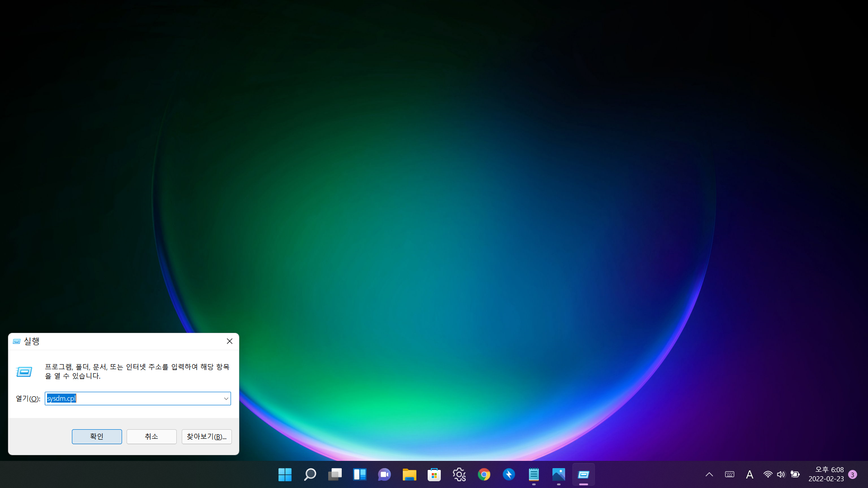868x488 pixels.
Task: Click 찾아보기 to browse files
Action: click(x=207, y=436)
